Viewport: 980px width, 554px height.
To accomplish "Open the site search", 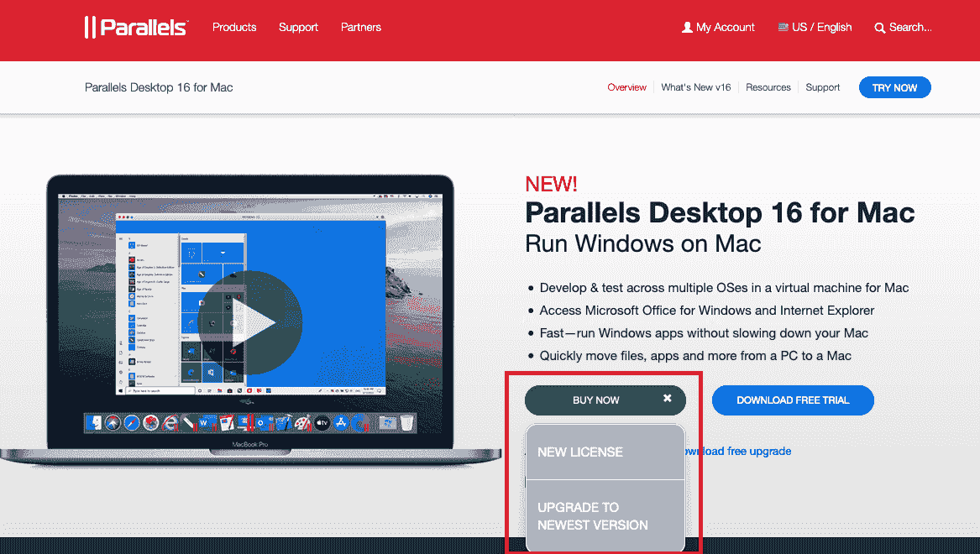I will pyautogui.click(x=904, y=27).
